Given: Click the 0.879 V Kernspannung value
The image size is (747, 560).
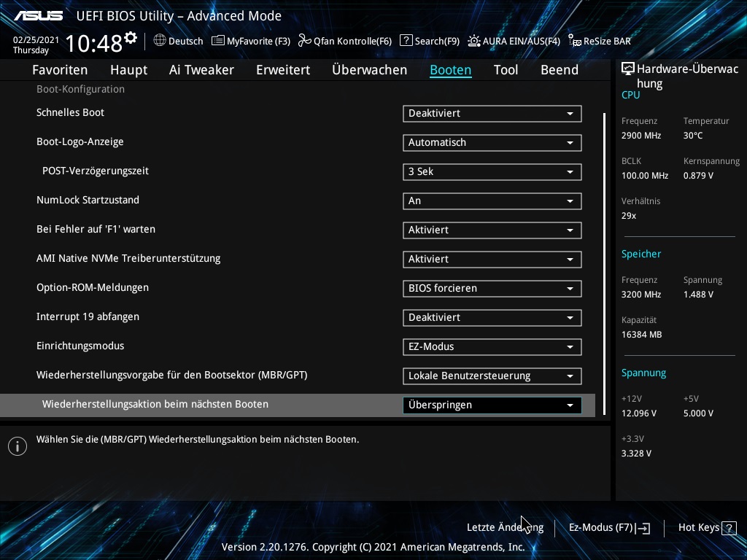Looking at the screenshot, I should [x=698, y=176].
